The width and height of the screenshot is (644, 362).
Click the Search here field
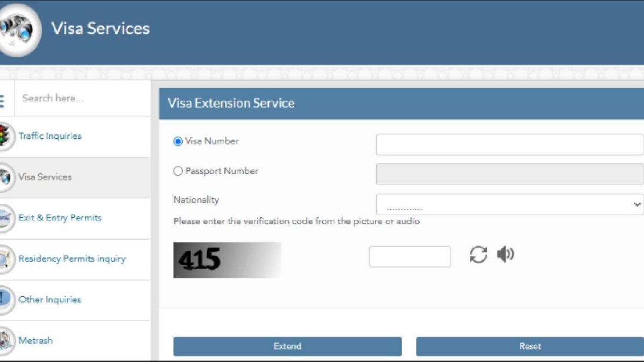pos(83,99)
